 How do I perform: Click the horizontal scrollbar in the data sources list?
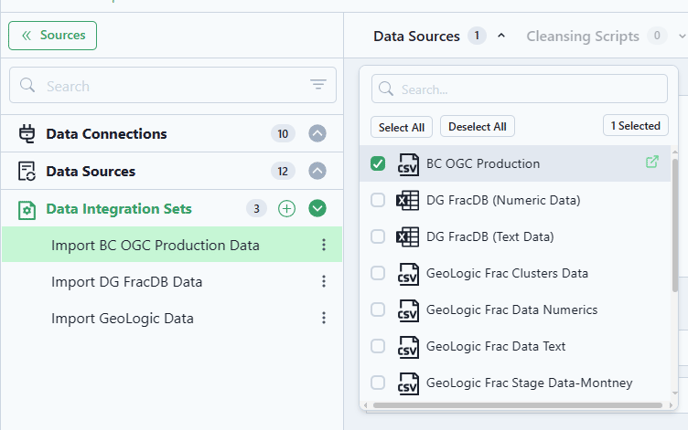517,405
